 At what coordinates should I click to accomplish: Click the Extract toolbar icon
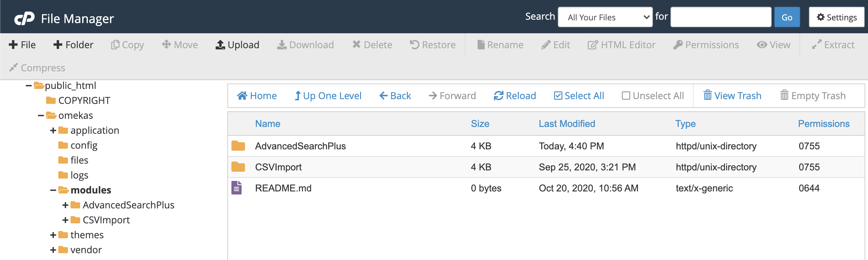click(x=816, y=44)
